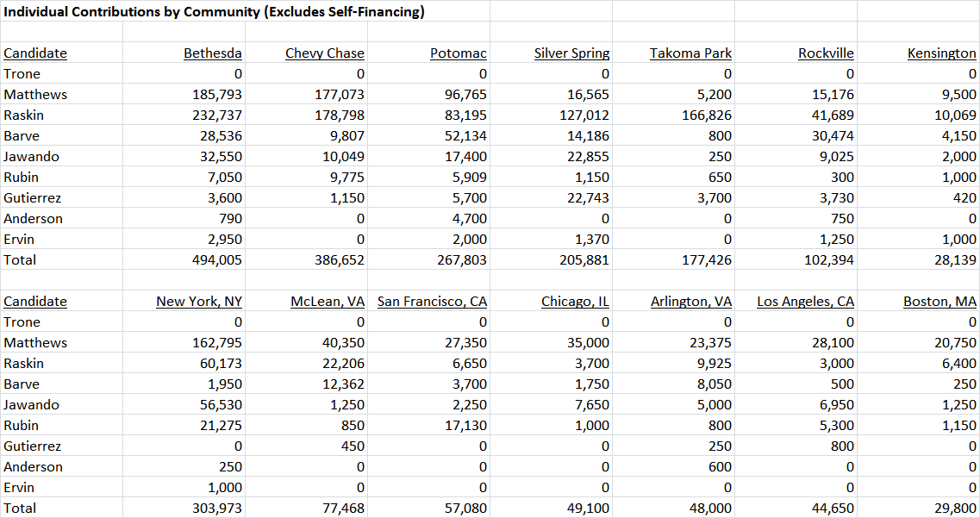The image size is (980, 518).
Task: Click the McLean, VA column header
Action: point(328,301)
